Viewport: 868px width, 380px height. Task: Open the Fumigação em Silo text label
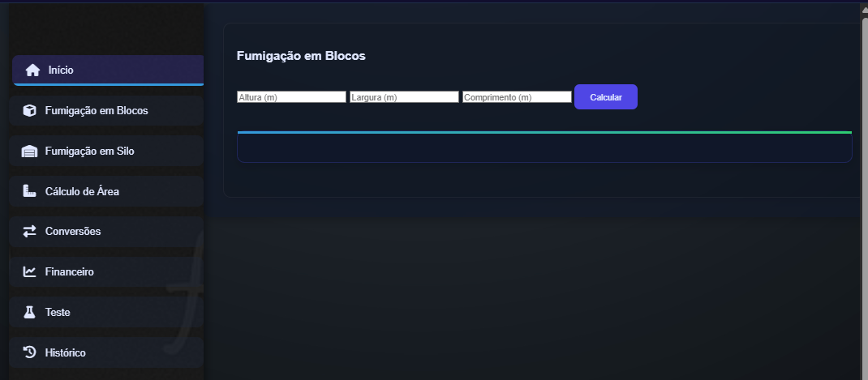[x=89, y=152]
